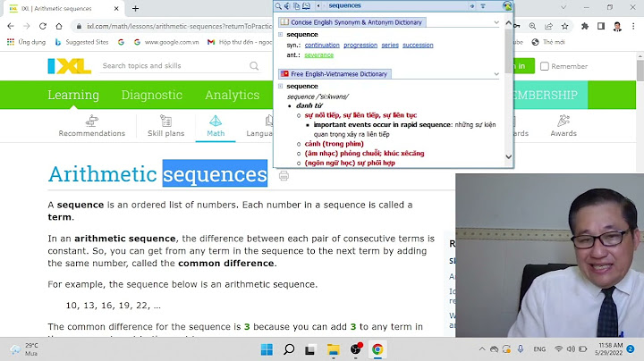
Task: Toggle the Remember checkbox
Action: click(x=544, y=66)
